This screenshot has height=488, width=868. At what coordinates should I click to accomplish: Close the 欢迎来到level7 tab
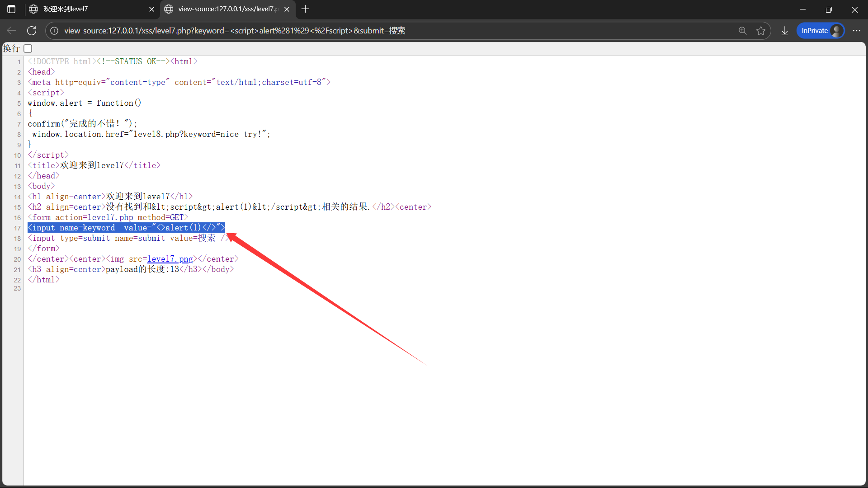[151, 9]
